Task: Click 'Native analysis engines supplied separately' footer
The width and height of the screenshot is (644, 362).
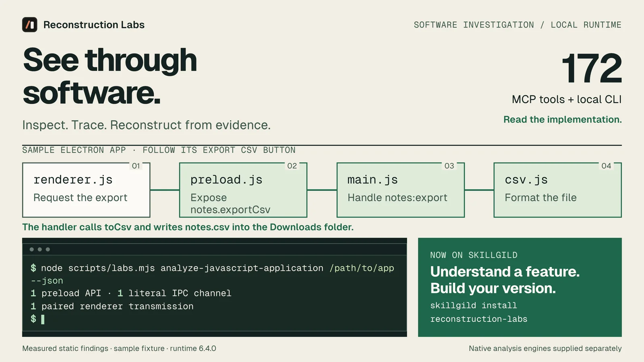Action: [545, 348]
